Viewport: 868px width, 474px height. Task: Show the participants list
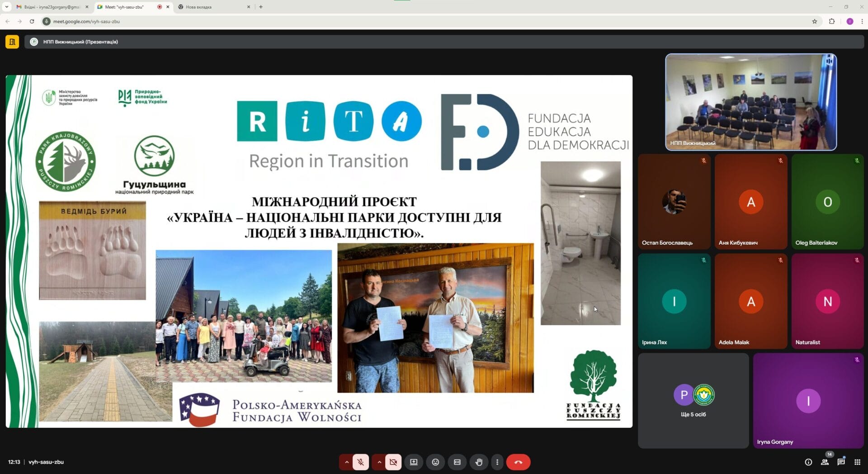click(825, 462)
